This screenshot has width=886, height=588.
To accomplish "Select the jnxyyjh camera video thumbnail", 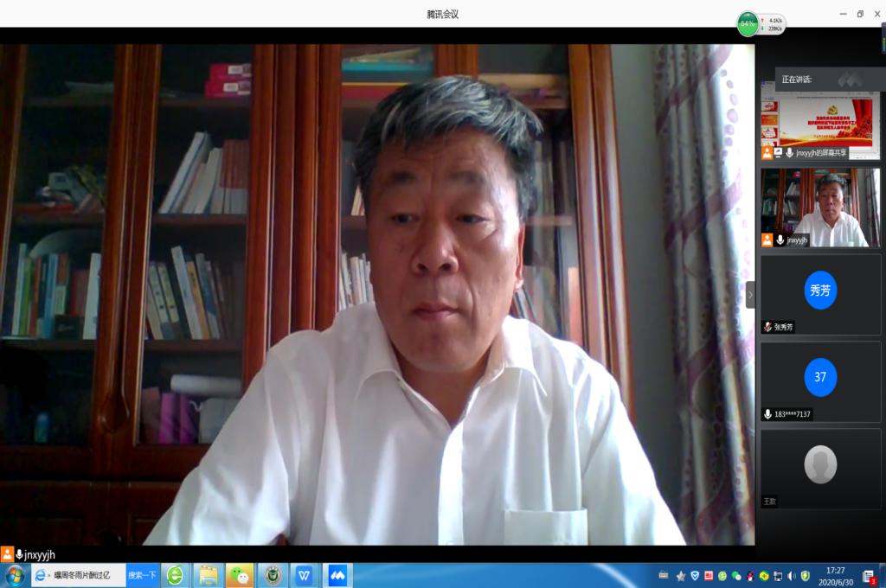I will [x=820, y=206].
